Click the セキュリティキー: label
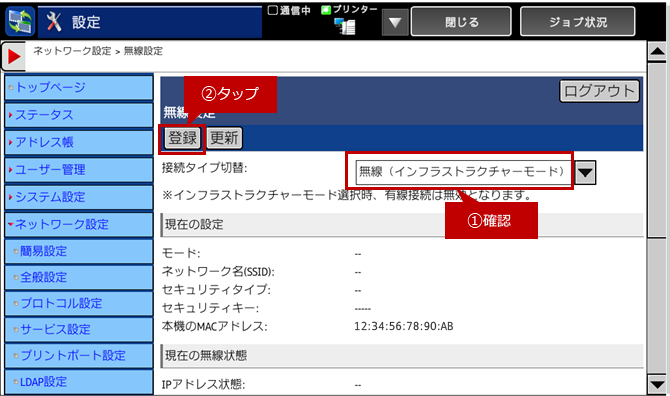This screenshot has height=396, width=670. (210, 308)
